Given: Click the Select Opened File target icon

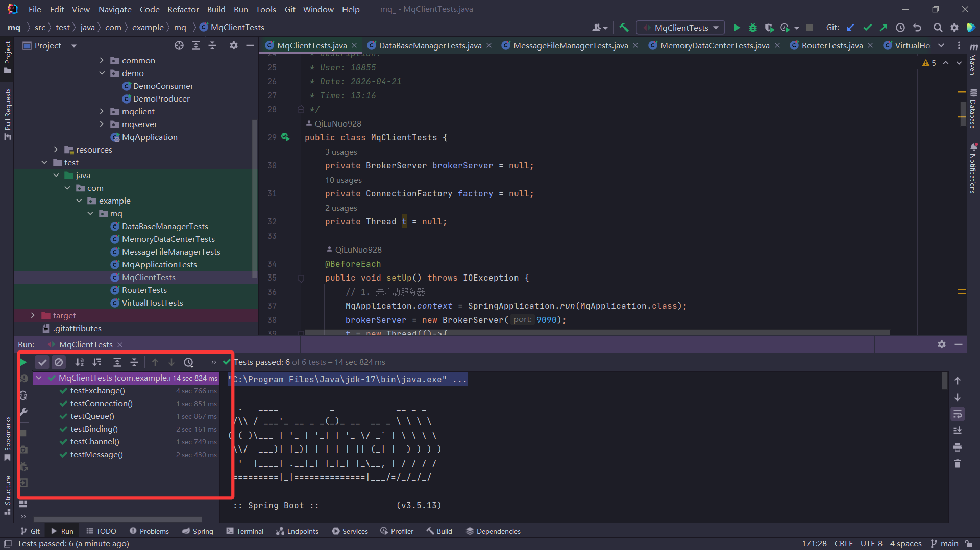Looking at the screenshot, I should (x=179, y=46).
